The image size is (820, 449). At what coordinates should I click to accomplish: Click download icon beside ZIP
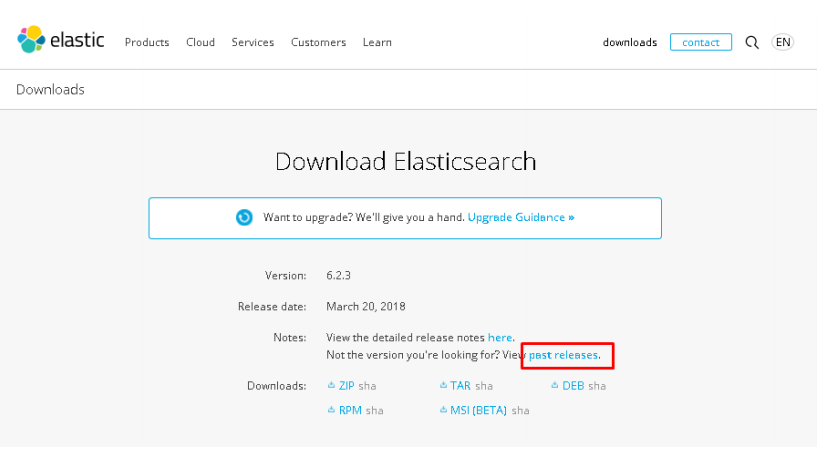pos(331,385)
